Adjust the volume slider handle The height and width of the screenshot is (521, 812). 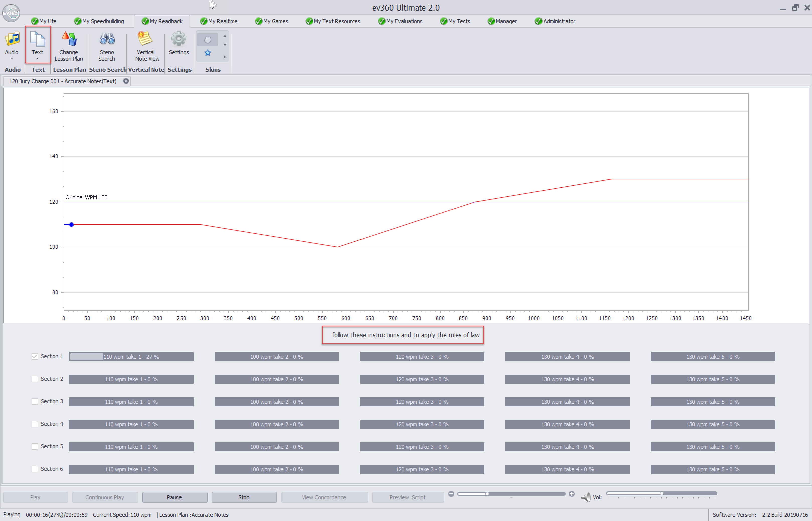(x=661, y=493)
